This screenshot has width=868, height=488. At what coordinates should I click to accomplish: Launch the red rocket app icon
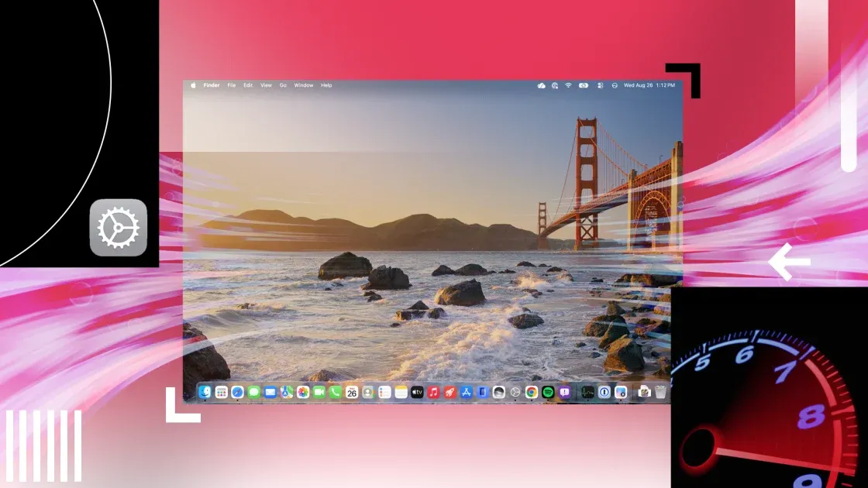pyautogui.click(x=449, y=392)
